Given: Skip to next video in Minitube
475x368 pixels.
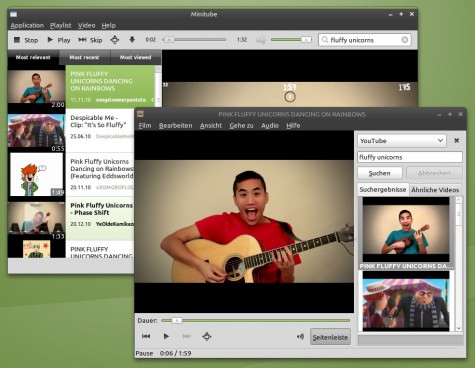Looking at the screenshot, I should pyautogui.click(x=90, y=40).
